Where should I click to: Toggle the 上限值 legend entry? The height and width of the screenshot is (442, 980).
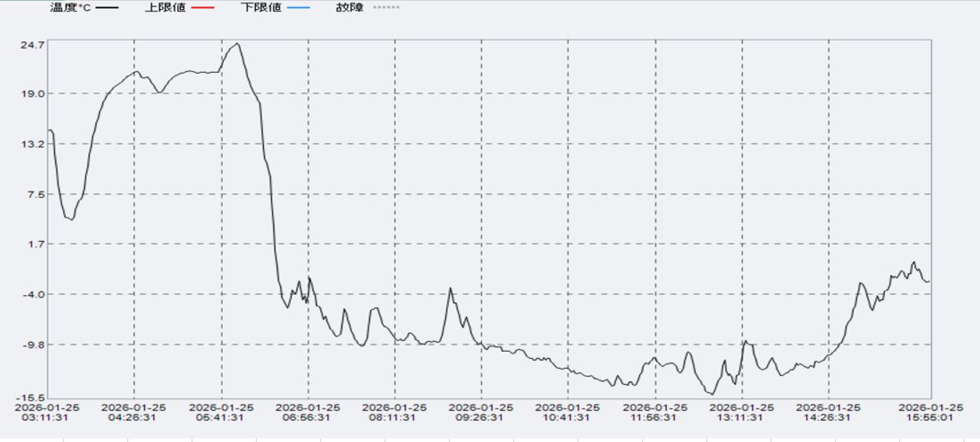pos(164,8)
